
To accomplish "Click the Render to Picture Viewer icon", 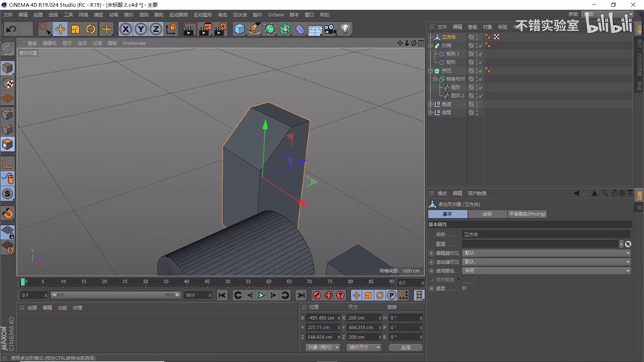I will click(x=204, y=29).
